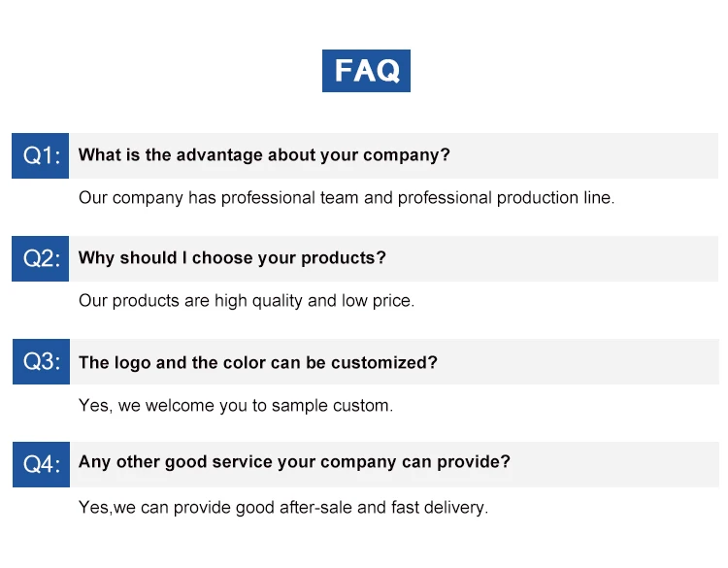The width and height of the screenshot is (728, 568).
Task: Select the professional team answer text
Action: pos(346,198)
